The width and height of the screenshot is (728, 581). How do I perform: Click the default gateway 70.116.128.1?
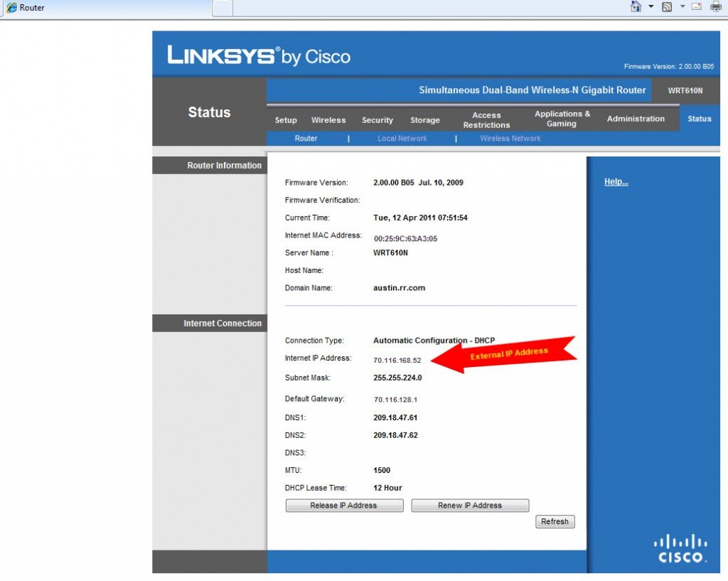point(395,400)
